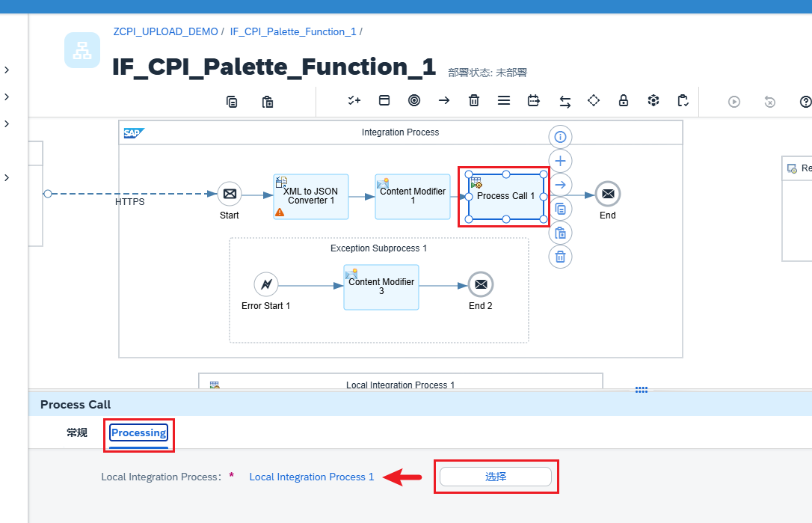This screenshot has height=523, width=812.
Task: Select the Start message event
Action: [x=230, y=195]
